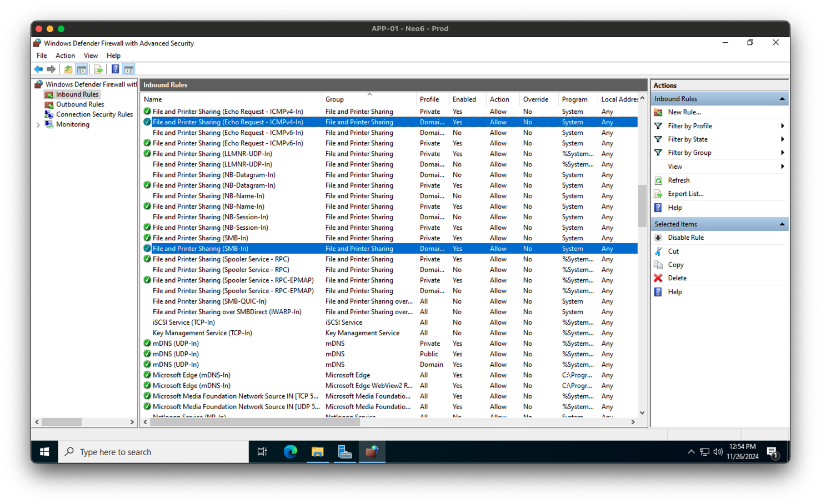
Task: Click the Forward navigation arrow
Action: point(51,69)
